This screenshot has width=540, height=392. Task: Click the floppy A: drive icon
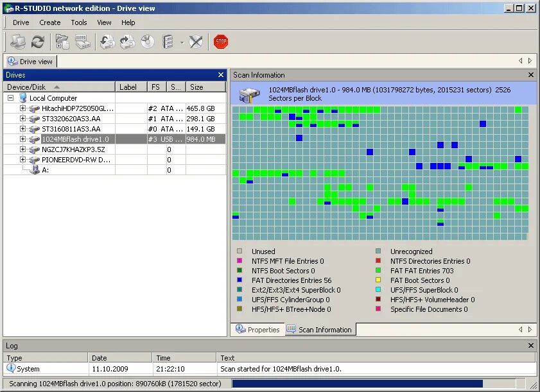35,169
